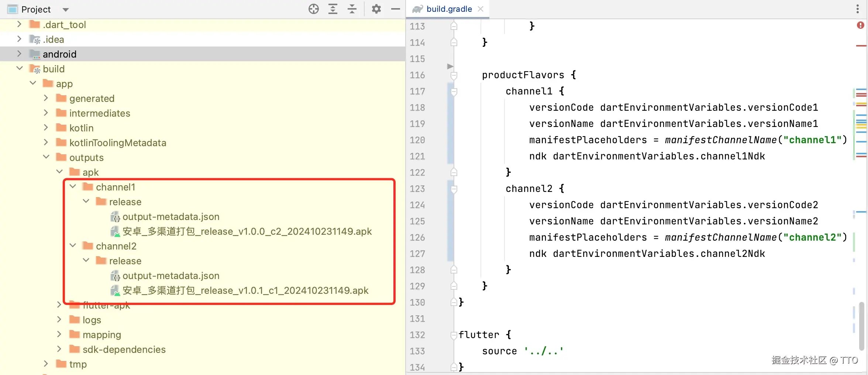
Task: Expand the intermediates folder
Action: click(x=46, y=113)
